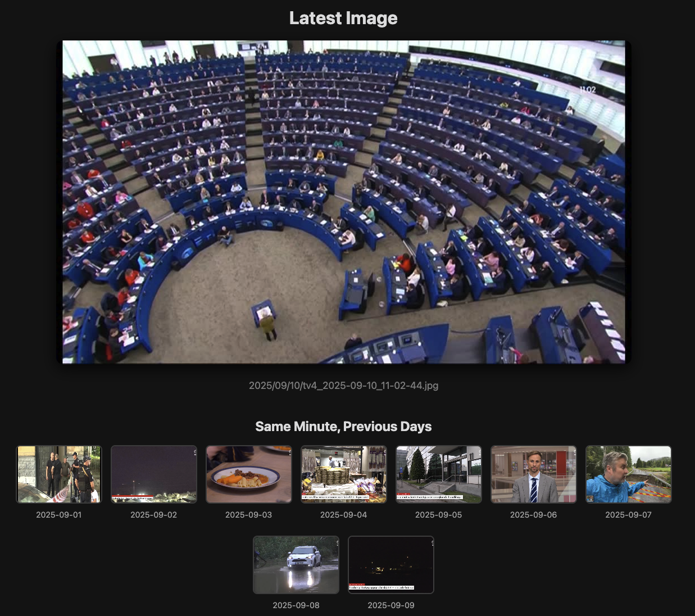Open the 2025-09-05 building exterior thumbnail
Image resolution: width=695 pixels, height=616 pixels.
pos(439,474)
